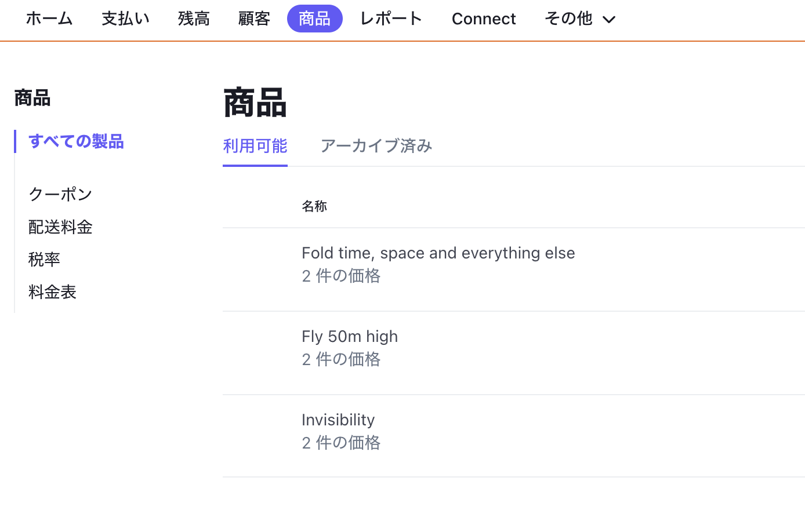
Task: Navigate to the 残高 page
Action: (x=194, y=19)
